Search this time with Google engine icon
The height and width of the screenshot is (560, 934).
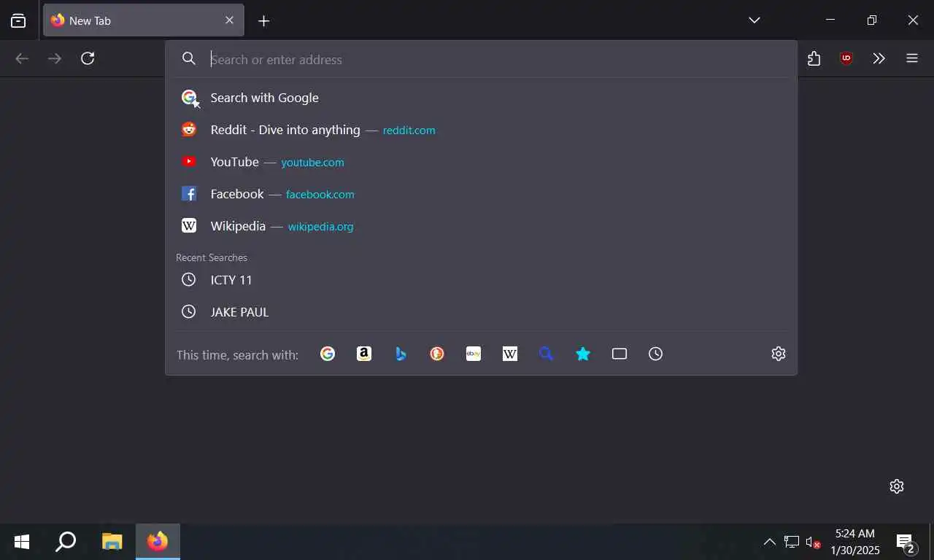click(x=328, y=354)
